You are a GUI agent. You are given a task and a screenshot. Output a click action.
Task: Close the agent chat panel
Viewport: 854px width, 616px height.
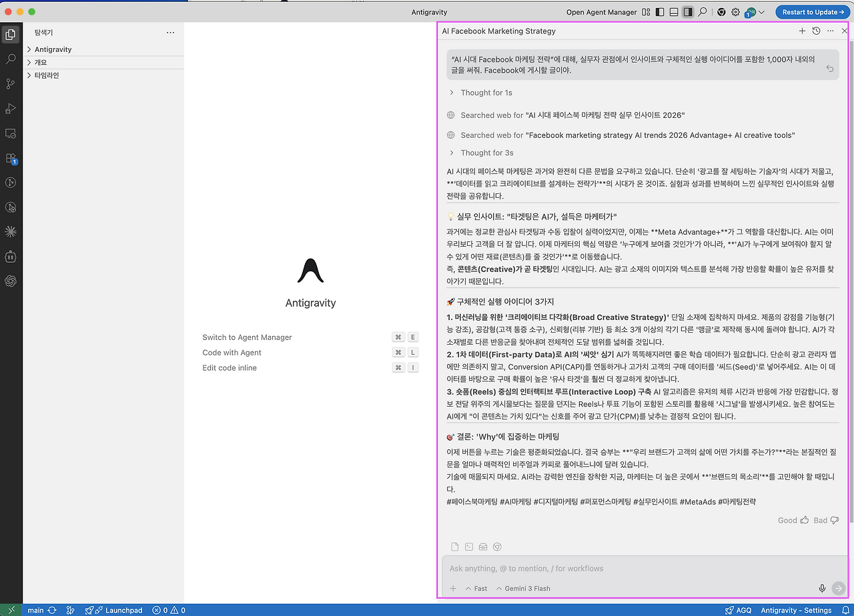(844, 31)
